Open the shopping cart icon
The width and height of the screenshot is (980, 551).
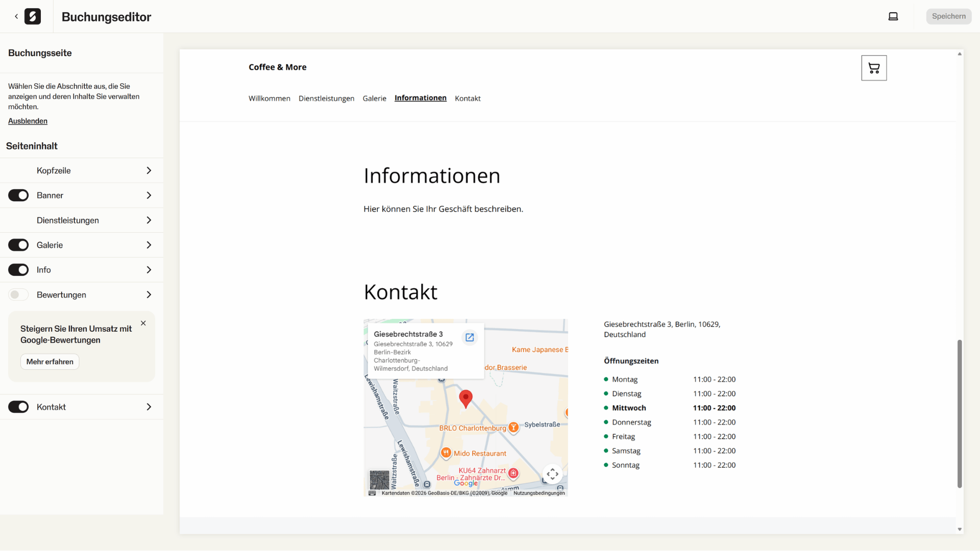click(x=874, y=68)
